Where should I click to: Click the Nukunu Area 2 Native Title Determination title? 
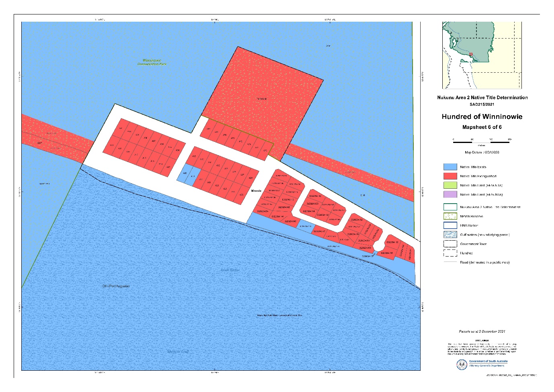[x=482, y=98]
